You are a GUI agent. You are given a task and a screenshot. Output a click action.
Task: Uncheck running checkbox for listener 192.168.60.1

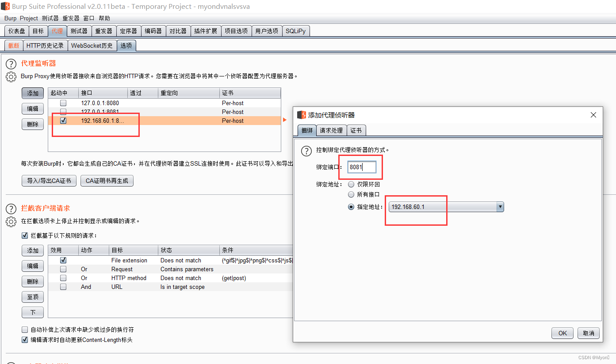pos(63,121)
